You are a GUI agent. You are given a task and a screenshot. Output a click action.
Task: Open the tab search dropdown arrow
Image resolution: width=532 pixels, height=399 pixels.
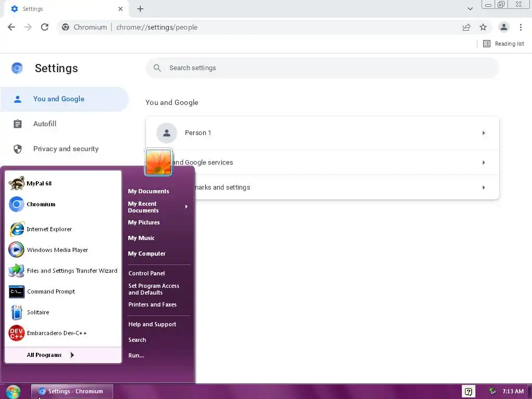(x=470, y=9)
